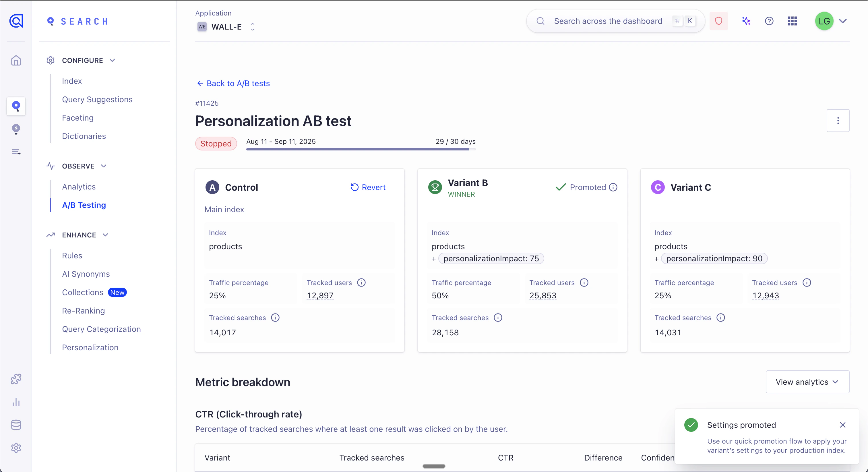Open the Analytics bar-chart sidebar icon
Viewport: 868px width, 472px height.
16,402
